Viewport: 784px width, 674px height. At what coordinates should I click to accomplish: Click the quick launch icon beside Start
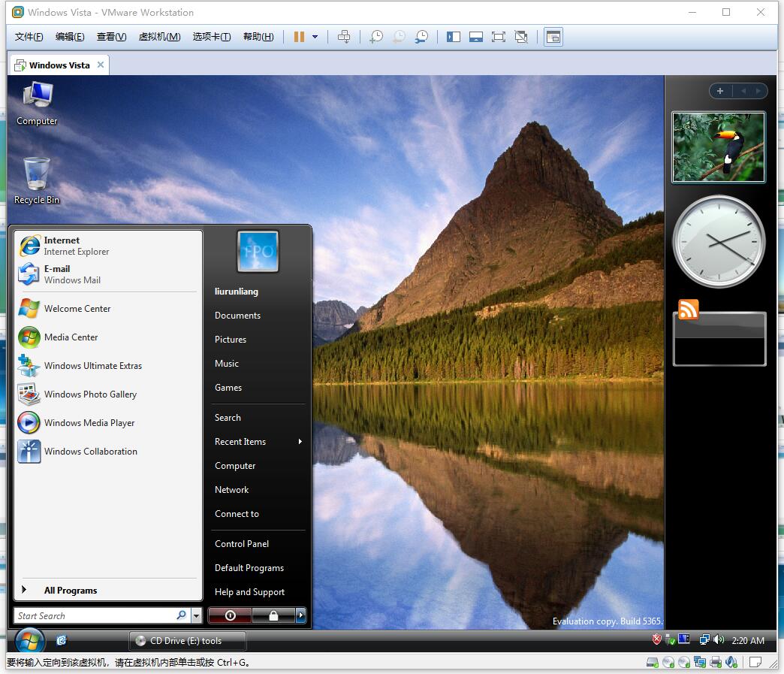[x=62, y=640]
